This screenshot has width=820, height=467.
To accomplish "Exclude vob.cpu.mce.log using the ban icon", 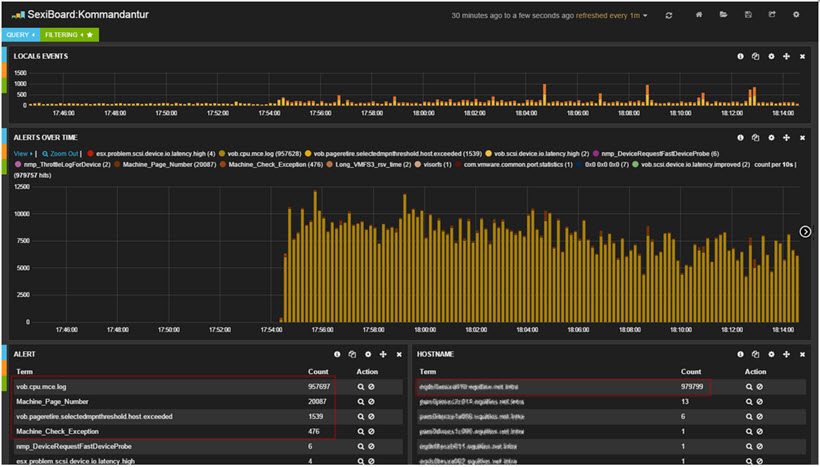I will pyautogui.click(x=371, y=387).
